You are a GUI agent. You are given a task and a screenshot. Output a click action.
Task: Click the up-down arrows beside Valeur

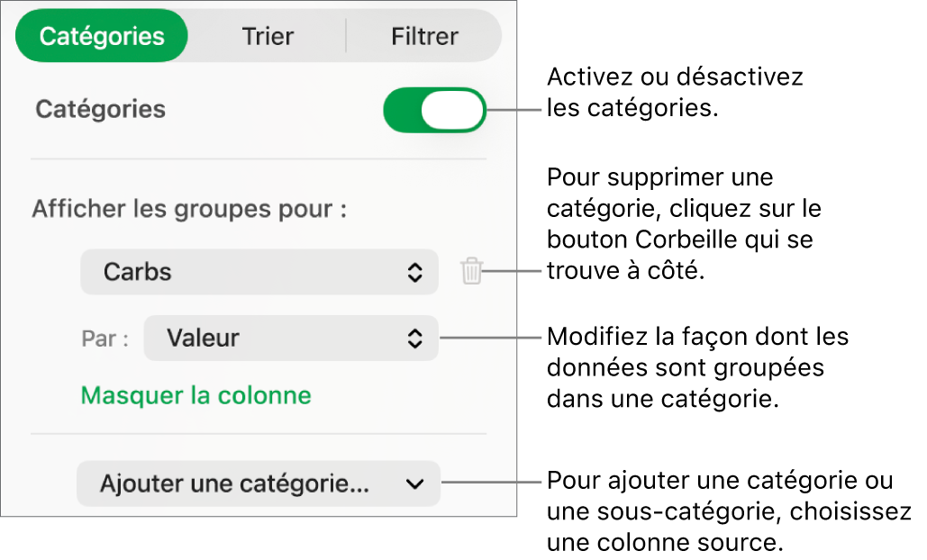point(415,339)
